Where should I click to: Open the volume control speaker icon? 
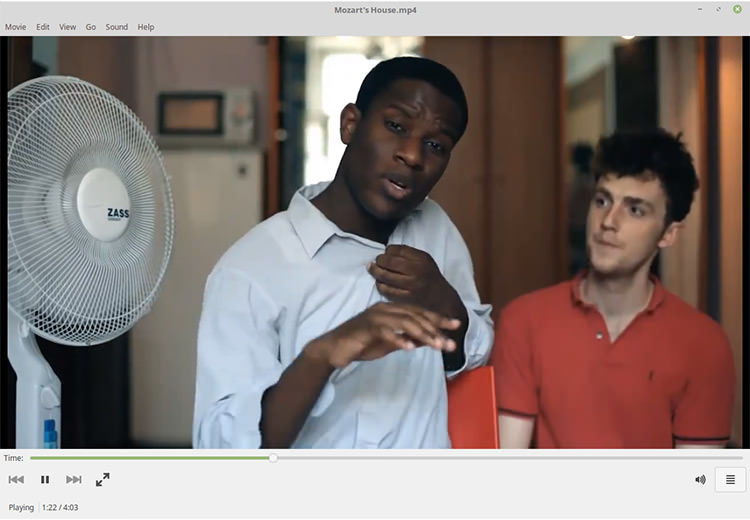(700, 479)
